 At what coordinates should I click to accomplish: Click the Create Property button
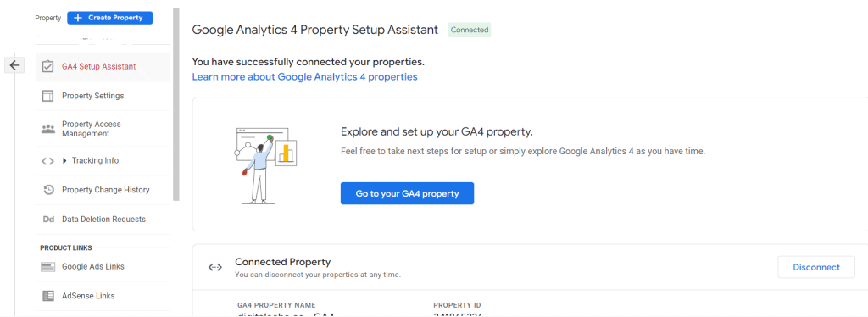pos(109,18)
